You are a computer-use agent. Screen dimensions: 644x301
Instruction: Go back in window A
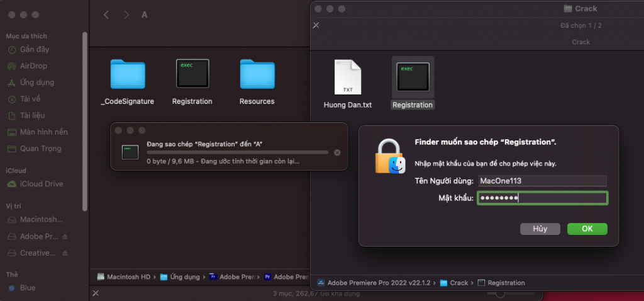pos(106,15)
